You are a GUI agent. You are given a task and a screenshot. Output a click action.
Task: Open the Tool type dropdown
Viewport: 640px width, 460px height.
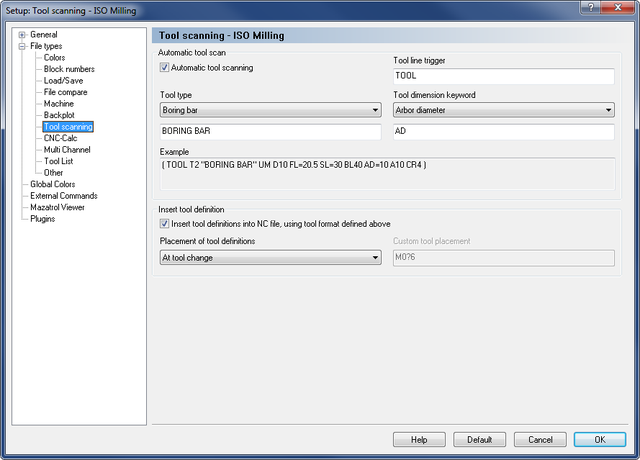pyautogui.click(x=271, y=110)
